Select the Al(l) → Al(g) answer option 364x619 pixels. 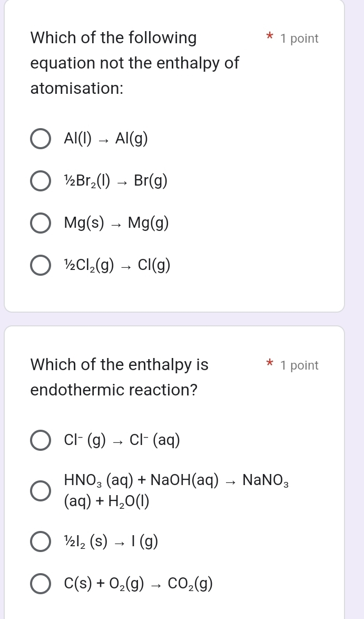41,139
